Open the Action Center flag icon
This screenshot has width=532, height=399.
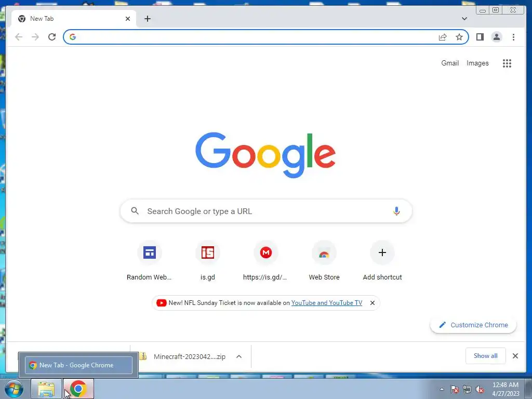454,389
